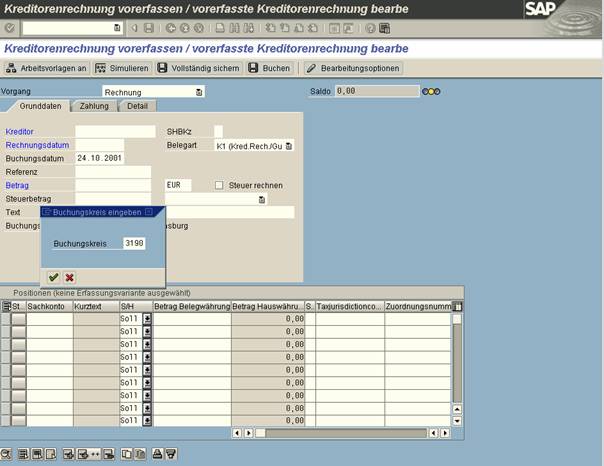Open the Soll dropdown in last table row

tap(147, 421)
